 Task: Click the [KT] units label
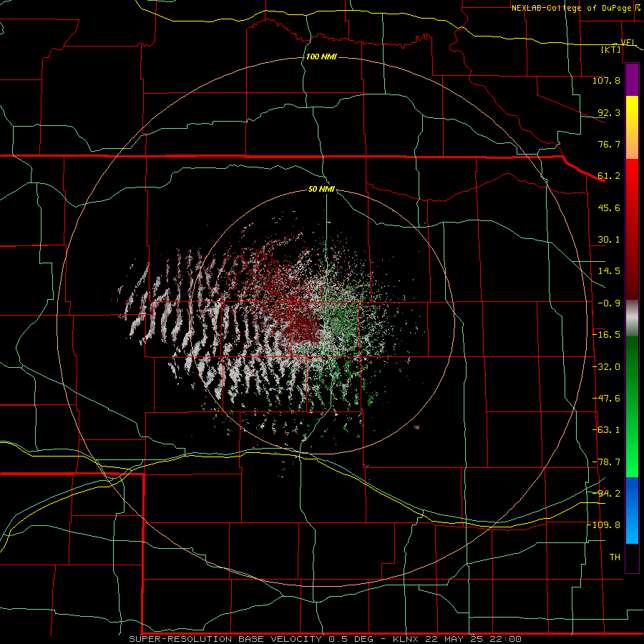point(611,49)
